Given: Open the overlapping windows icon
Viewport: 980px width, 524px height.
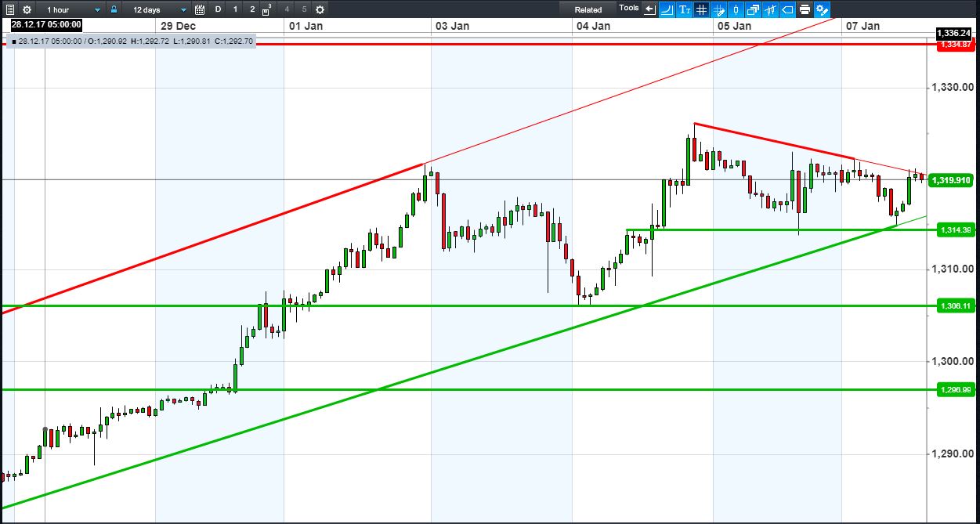Looking at the screenshot, I should click(x=754, y=9).
